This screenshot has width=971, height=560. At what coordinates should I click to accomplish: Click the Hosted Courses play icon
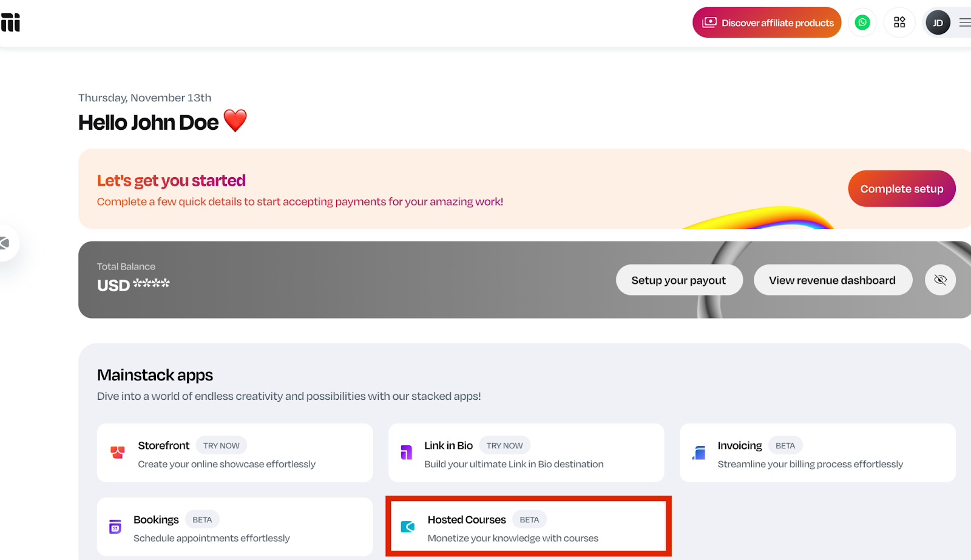click(x=407, y=526)
